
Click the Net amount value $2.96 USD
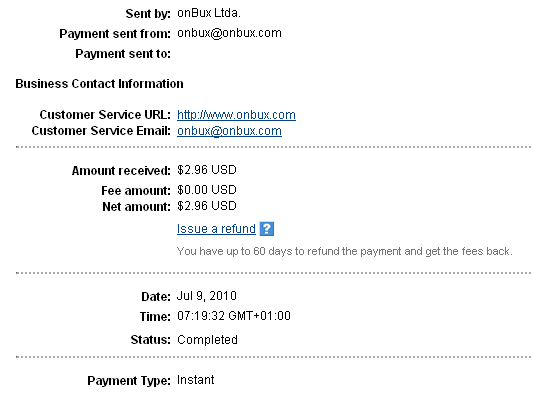pos(207,206)
